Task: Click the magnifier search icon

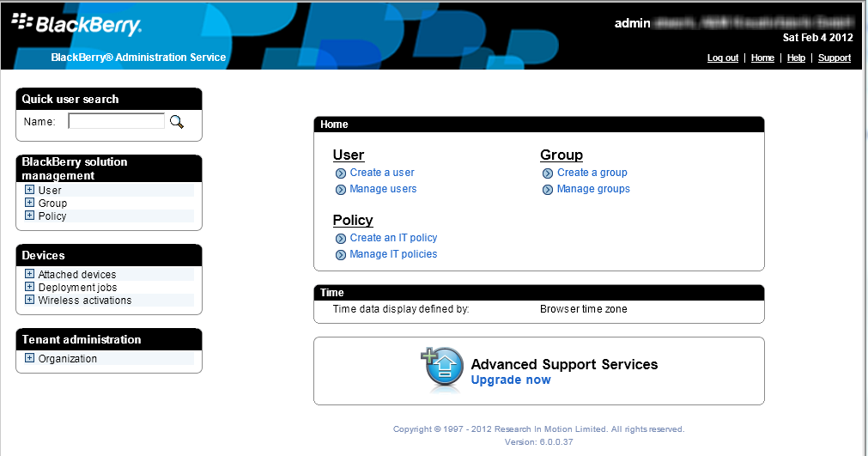Action: click(x=177, y=122)
